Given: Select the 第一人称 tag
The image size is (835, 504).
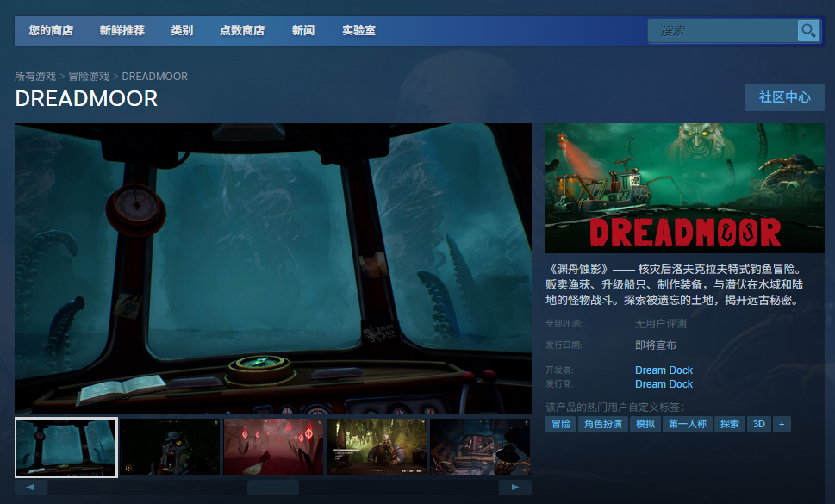Looking at the screenshot, I should [688, 424].
